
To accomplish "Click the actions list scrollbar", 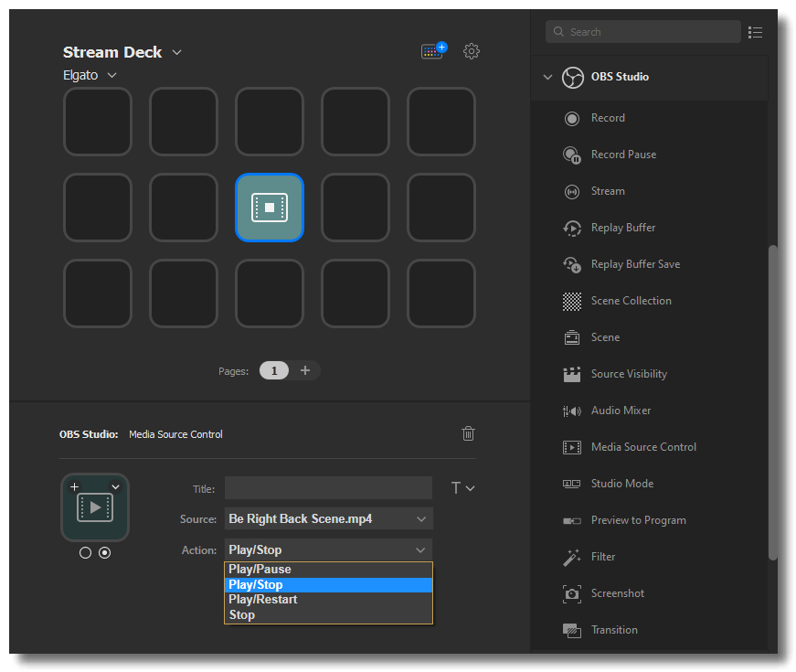I will coord(772,403).
